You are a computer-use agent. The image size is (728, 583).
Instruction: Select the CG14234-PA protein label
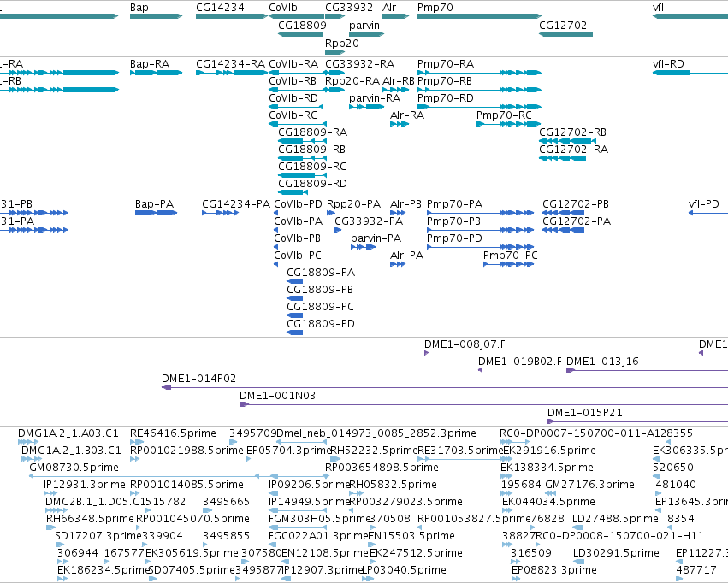236,204
